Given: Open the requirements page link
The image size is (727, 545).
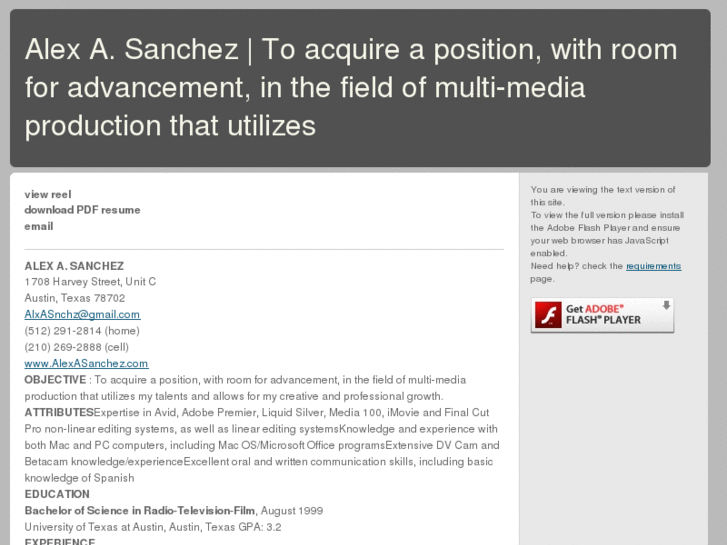Looking at the screenshot, I should [653, 266].
